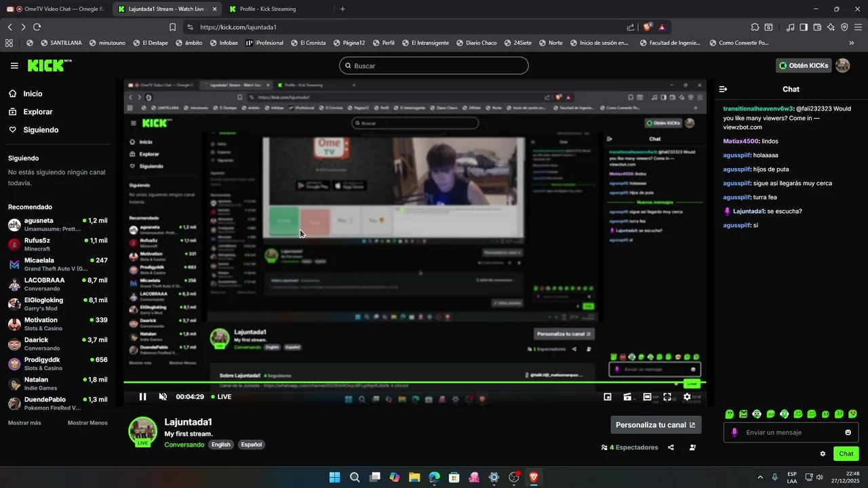This screenshot has height=488, width=868.
Task: Open recommended channel Rufus5z
Action: pos(58,244)
